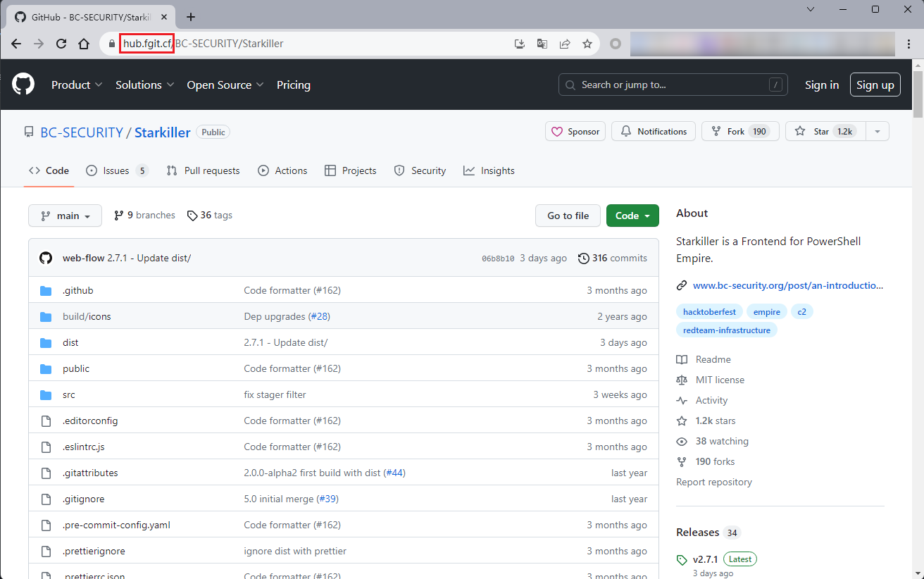Open new browser tab with plus icon
924x579 pixels.
coord(191,17)
